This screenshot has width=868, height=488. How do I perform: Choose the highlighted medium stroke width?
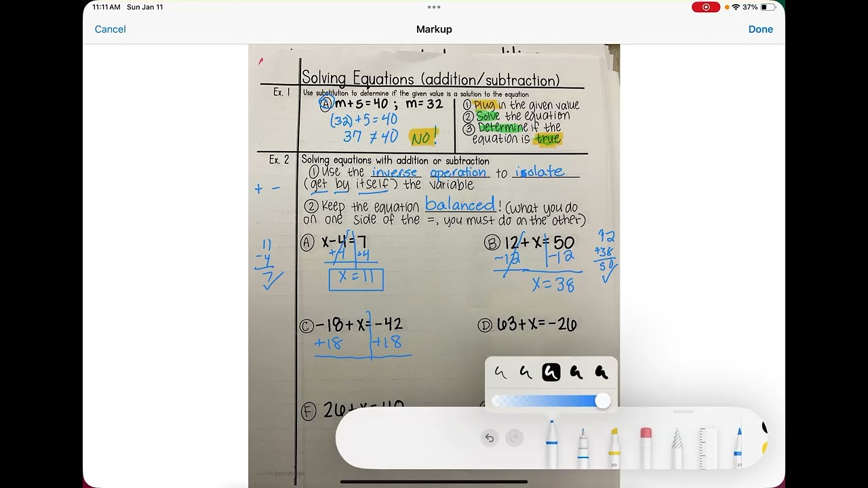pyautogui.click(x=551, y=372)
